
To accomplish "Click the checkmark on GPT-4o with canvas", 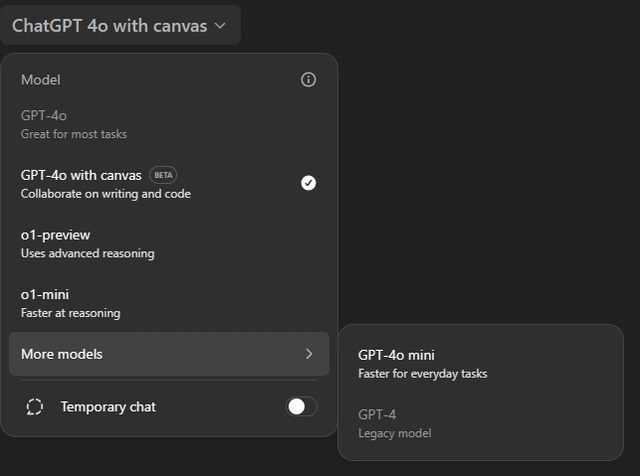I will click(x=308, y=183).
